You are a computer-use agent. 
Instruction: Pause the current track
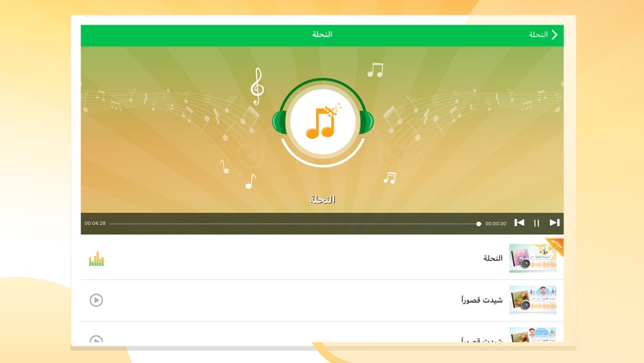(536, 223)
